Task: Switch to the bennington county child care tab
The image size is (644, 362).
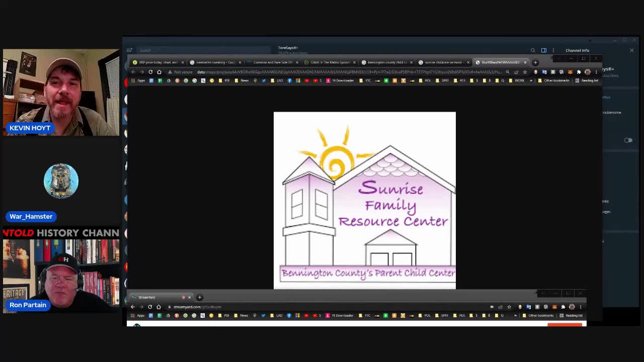Action: click(387, 62)
